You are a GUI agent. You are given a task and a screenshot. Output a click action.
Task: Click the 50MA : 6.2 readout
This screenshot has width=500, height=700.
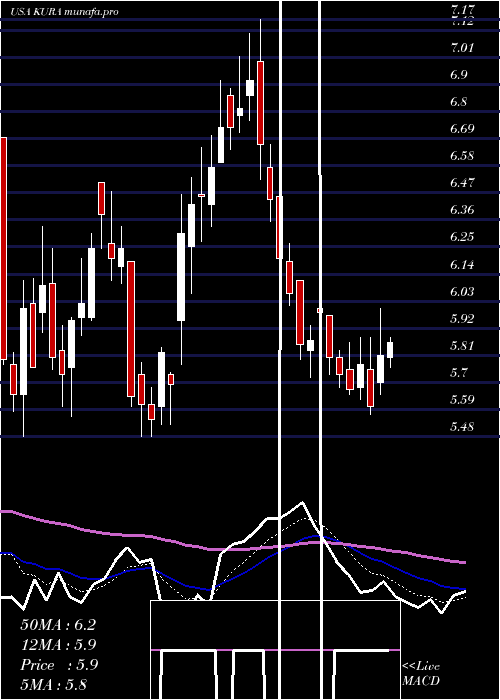(x=58, y=625)
